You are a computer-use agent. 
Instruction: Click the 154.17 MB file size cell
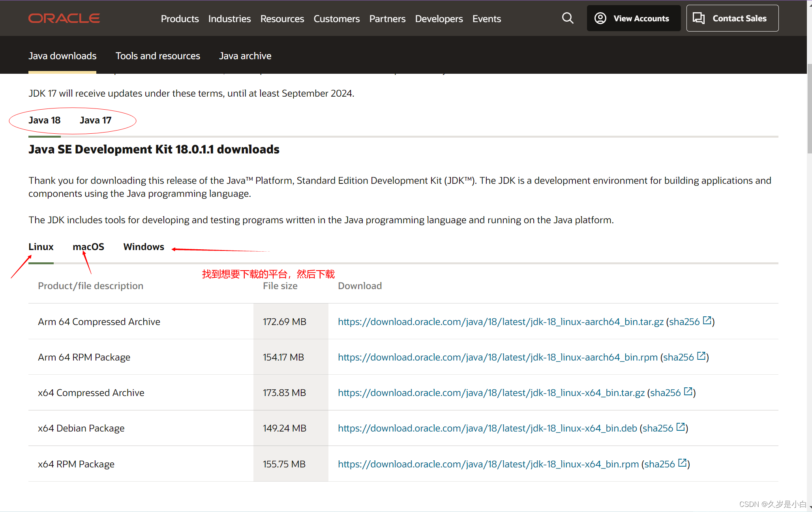click(291, 357)
